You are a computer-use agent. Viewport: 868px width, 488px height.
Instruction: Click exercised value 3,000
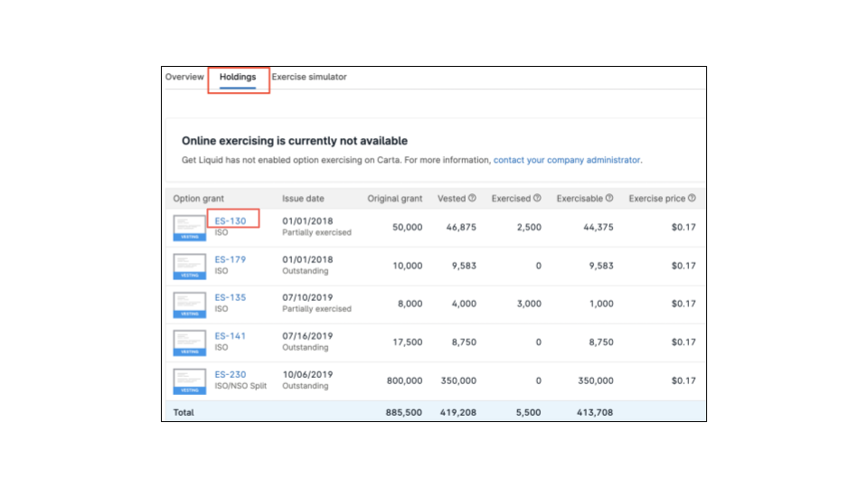[529, 304]
